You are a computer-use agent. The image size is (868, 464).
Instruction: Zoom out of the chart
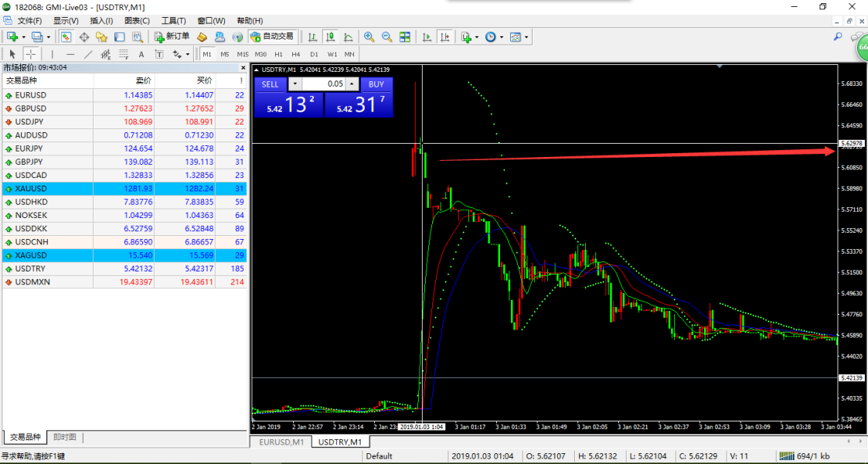click(x=386, y=36)
